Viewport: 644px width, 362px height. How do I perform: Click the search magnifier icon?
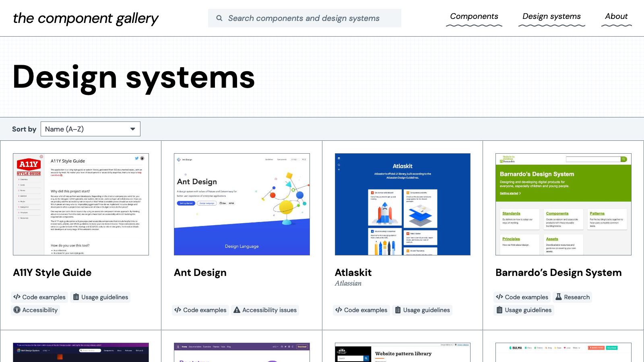coord(219,18)
